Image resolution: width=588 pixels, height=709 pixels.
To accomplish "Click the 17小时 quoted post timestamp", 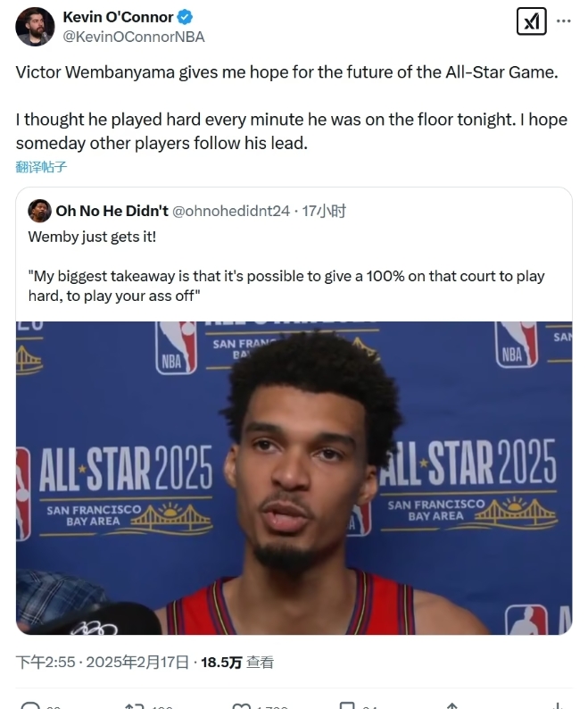I will 324,211.
